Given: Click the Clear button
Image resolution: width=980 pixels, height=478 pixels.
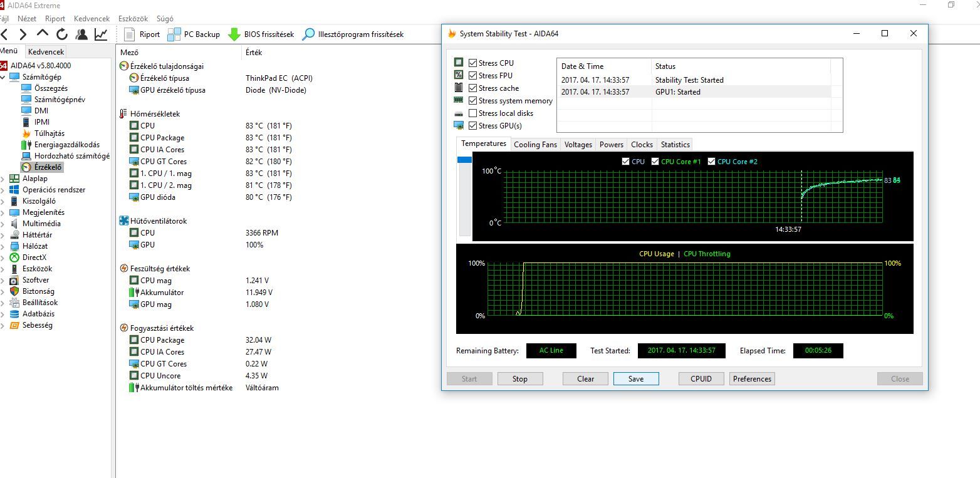Looking at the screenshot, I should click(x=585, y=379).
